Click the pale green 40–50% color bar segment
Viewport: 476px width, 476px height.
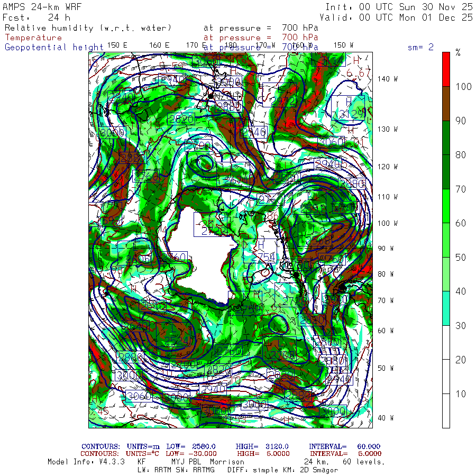446,274
